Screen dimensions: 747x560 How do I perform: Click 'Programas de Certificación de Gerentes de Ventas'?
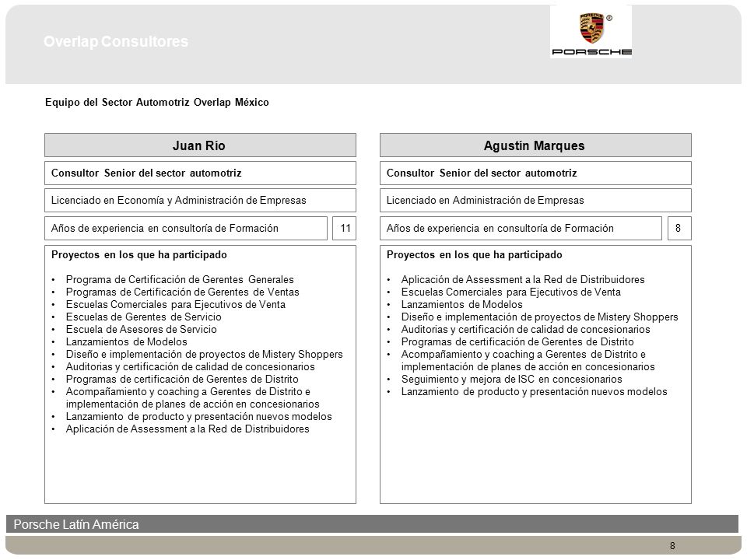(x=182, y=292)
